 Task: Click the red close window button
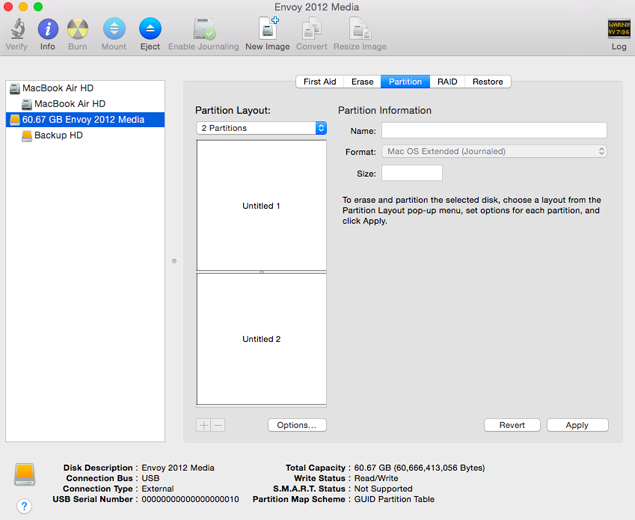(8, 6)
